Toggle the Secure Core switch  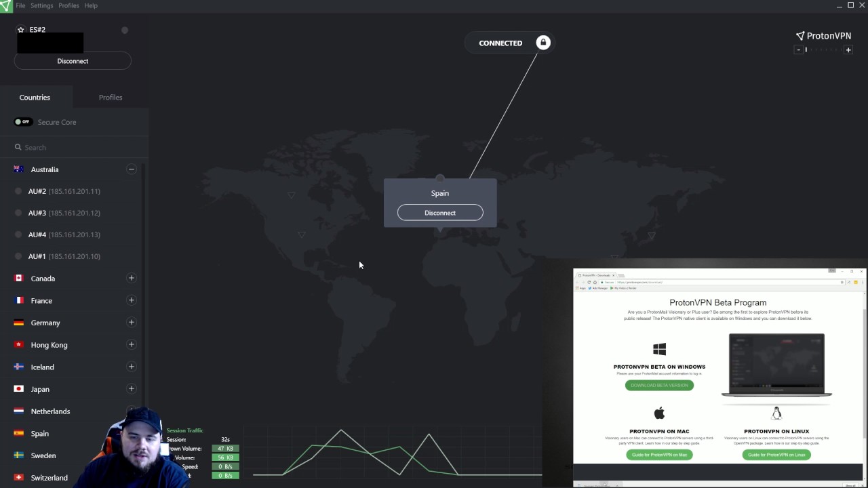(23, 122)
